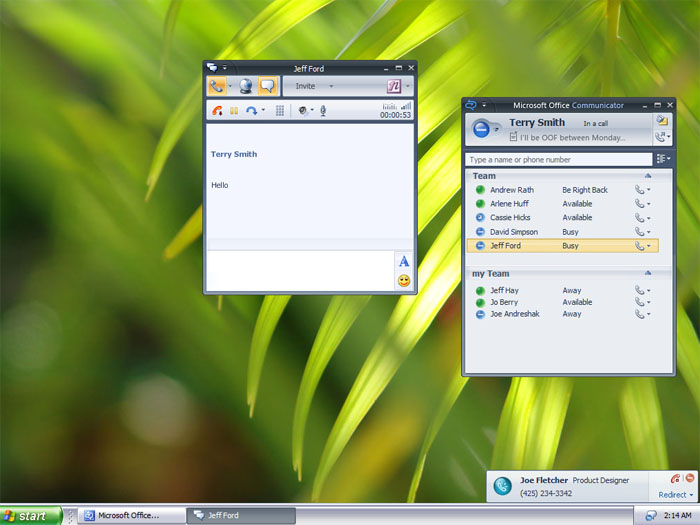Select Jeff Hay contact

tap(504, 290)
